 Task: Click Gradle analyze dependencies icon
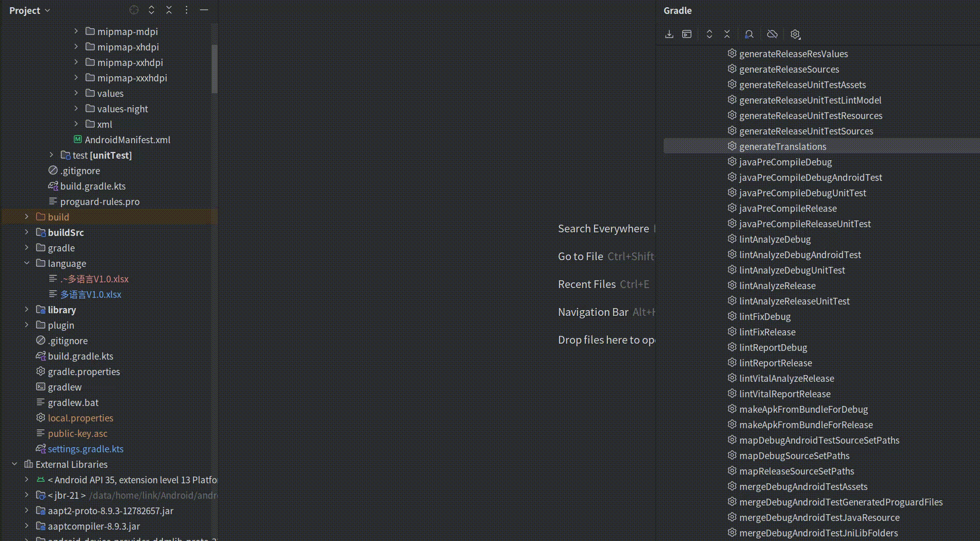(749, 34)
